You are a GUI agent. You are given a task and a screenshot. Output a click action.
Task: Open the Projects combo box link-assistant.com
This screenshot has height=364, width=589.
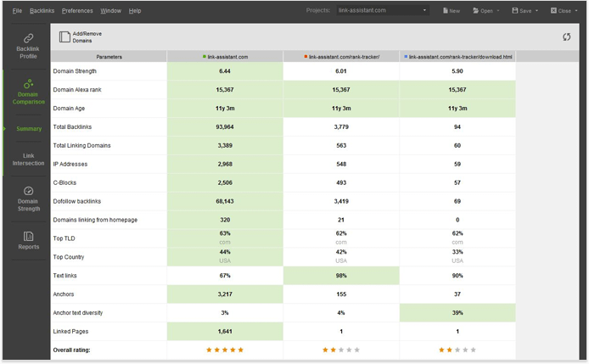383,10
